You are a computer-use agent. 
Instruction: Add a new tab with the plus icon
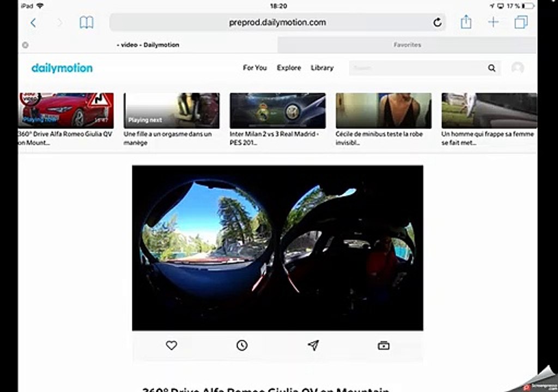coord(493,22)
